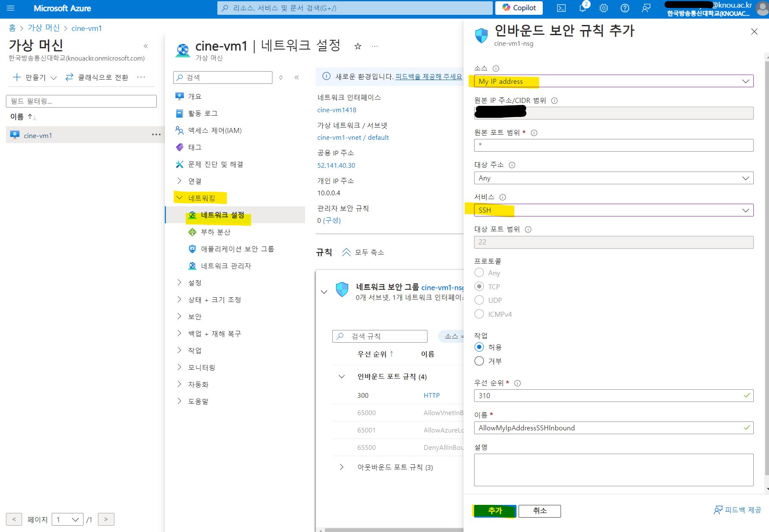Open cine-vm1-vnet / default link

tap(353, 137)
